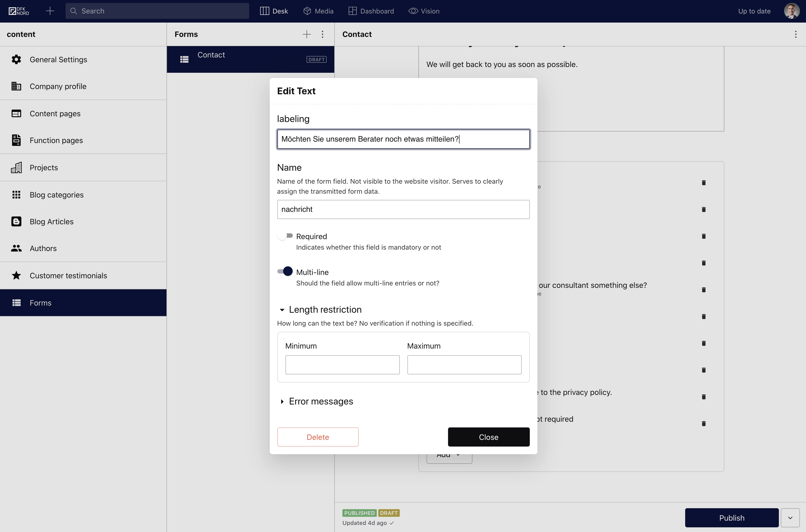Click the Delete button in Edit Text dialog

click(318, 436)
